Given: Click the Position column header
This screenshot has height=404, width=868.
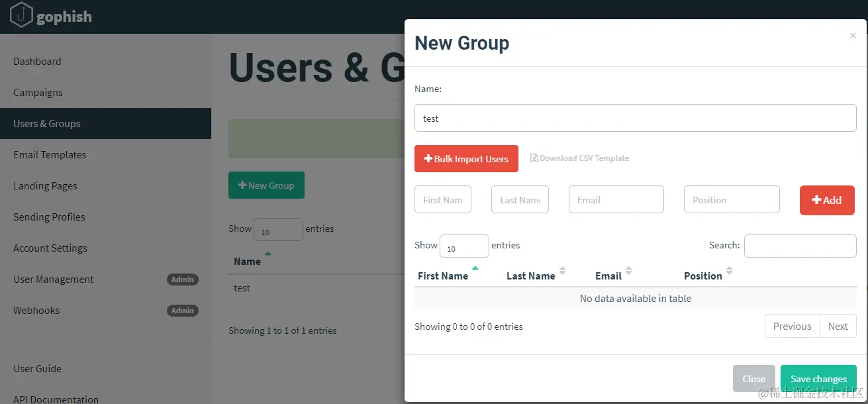Looking at the screenshot, I should (x=702, y=276).
